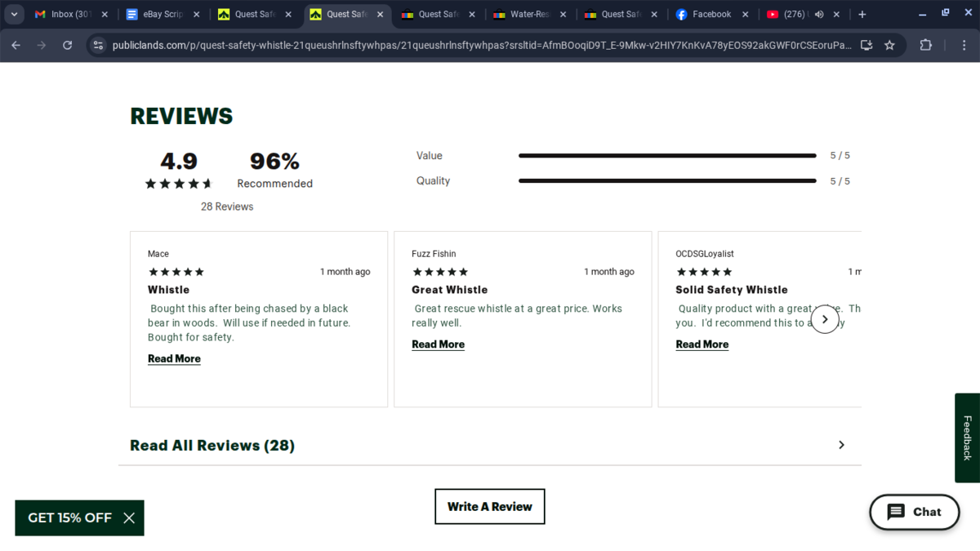Open the tab search dropdown
The width and height of the screenshot is (980, 551).
click(14, 14)
